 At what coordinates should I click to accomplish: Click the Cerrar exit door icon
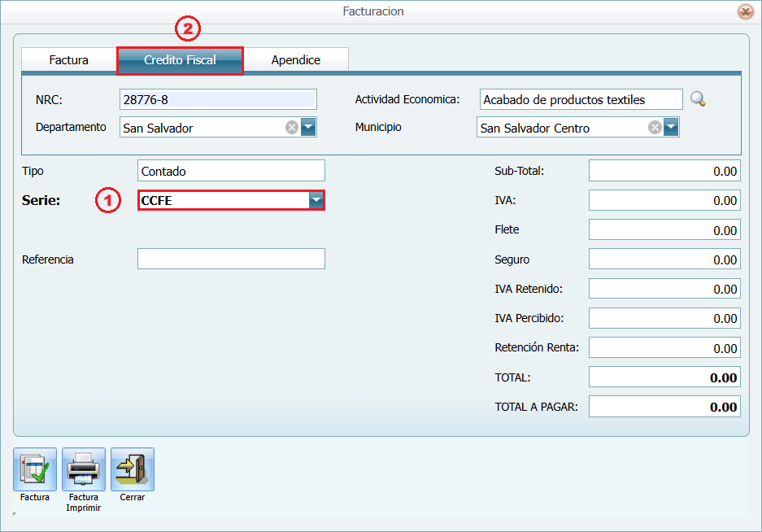pos(132,469)
